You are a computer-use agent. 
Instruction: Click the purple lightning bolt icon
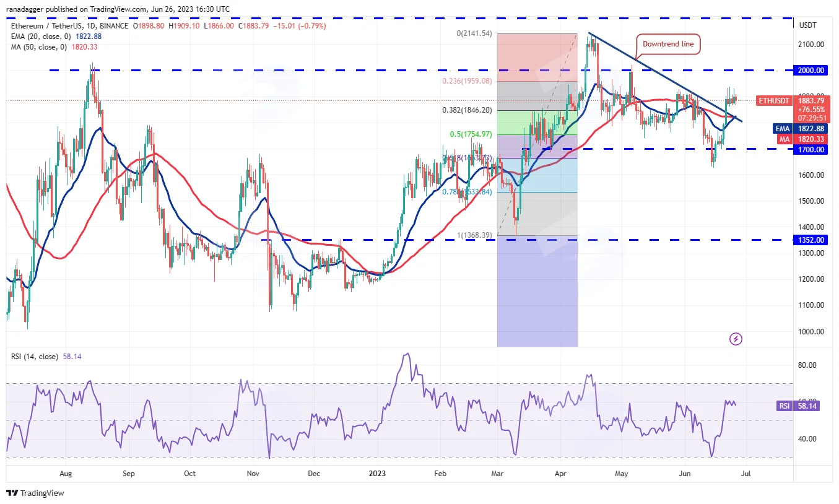[736, 339]
